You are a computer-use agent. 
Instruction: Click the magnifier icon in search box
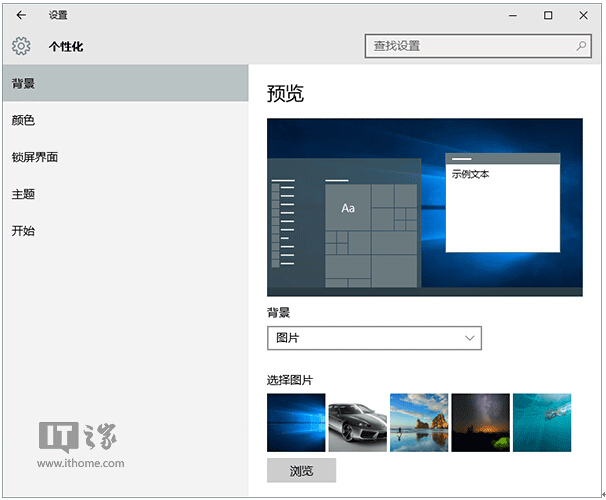click(x=581, y=46)
